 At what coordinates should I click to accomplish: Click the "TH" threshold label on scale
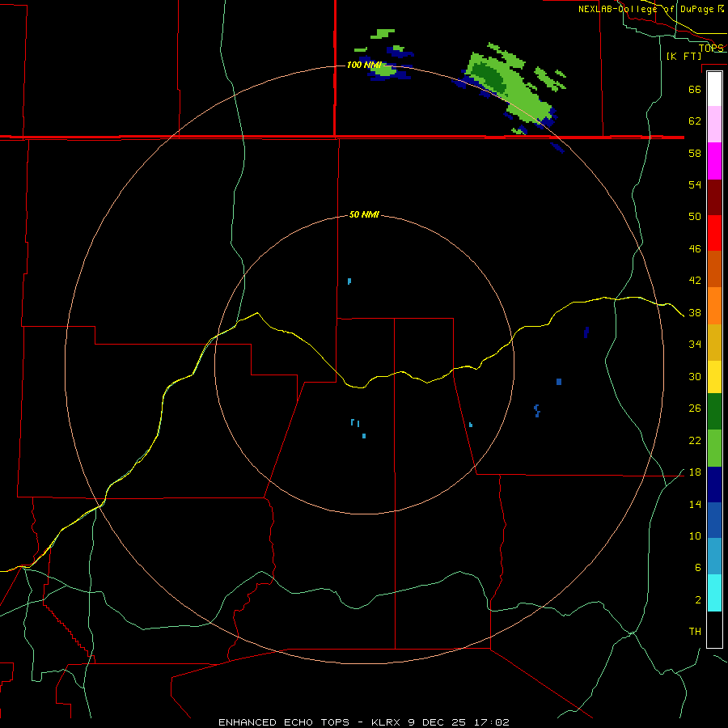[x=695, y=632]
